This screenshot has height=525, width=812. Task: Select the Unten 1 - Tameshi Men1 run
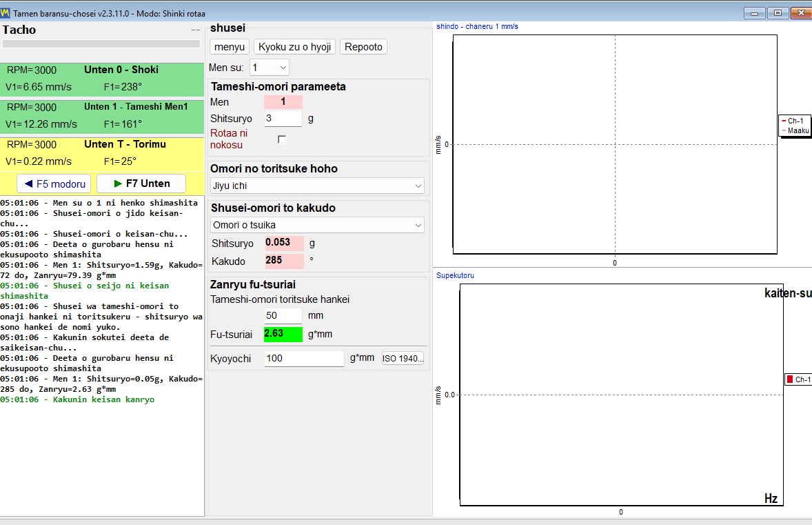[x=102, y=116]
